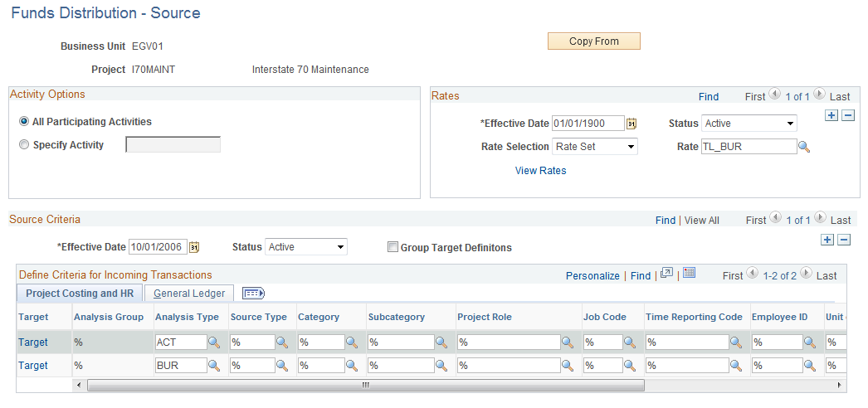Click scrollbar left arrow in grid

pyautogui.click(x=78, y=385)
